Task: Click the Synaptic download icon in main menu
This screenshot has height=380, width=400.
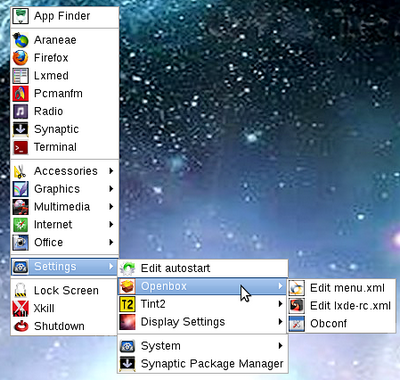Action: [20, 129]
